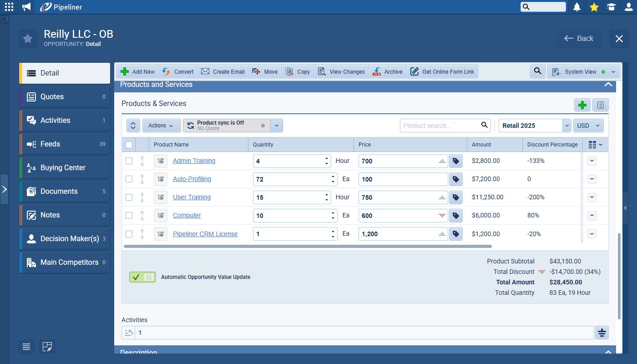Open the USD currency dropdown

coord(588,126)
